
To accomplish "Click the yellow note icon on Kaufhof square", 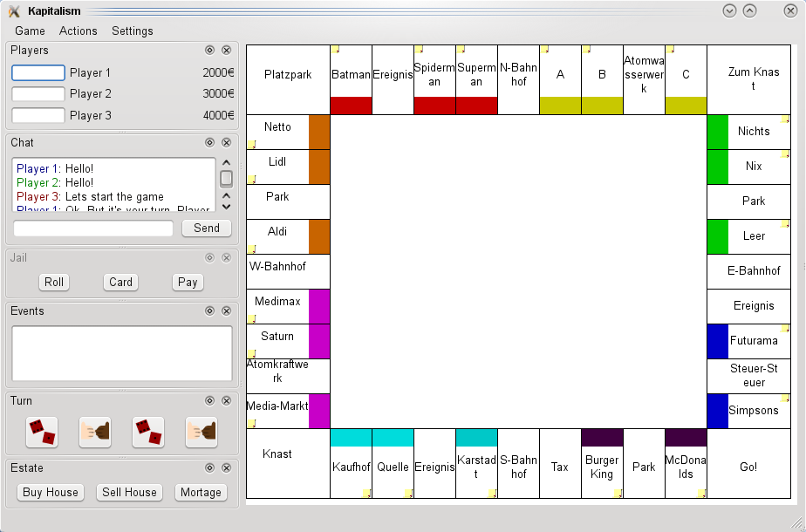I will [x=366, y=494].
